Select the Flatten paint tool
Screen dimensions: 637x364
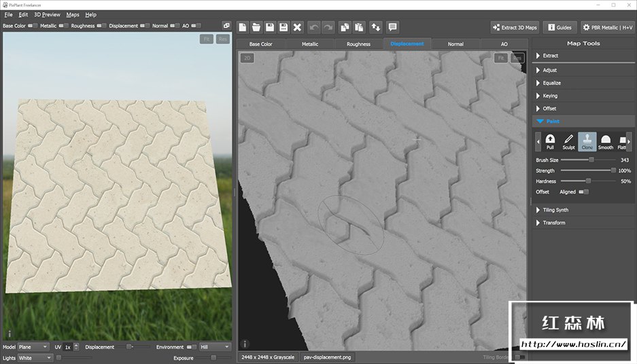point(621,142)
